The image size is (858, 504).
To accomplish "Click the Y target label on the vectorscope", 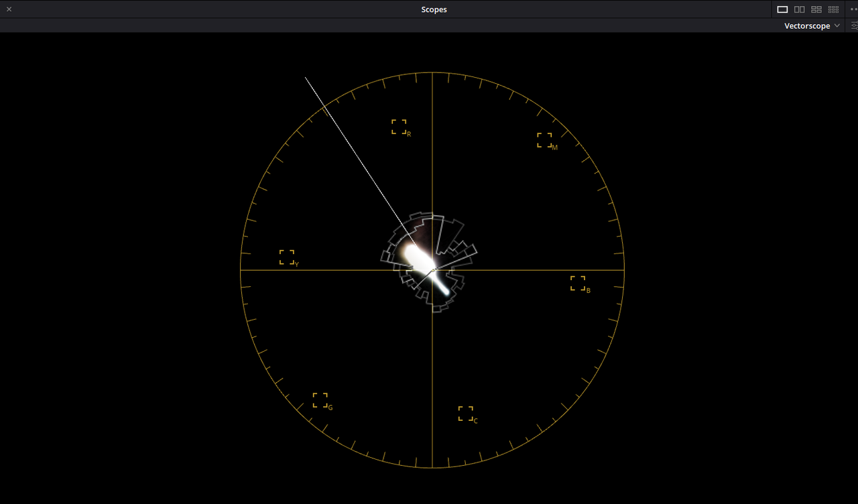I will (x=297, y=264).
